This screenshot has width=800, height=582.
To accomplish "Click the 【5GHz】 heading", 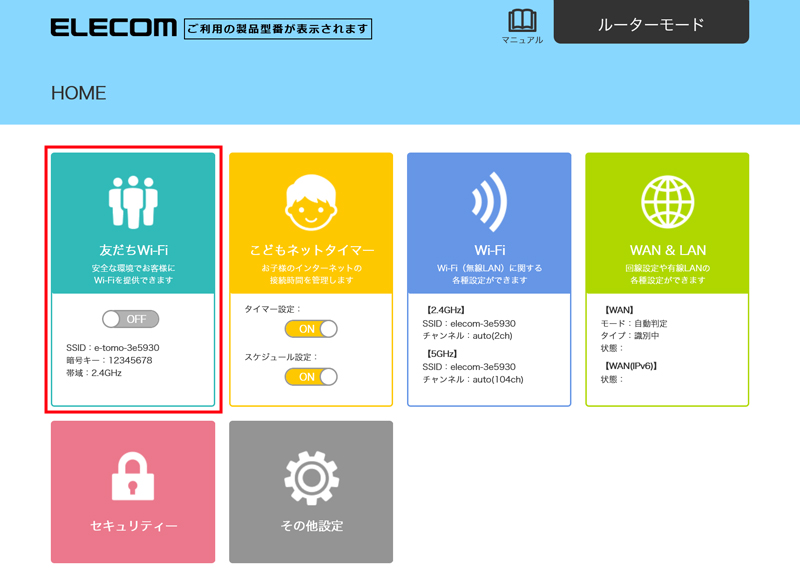I will coord(441,353).
